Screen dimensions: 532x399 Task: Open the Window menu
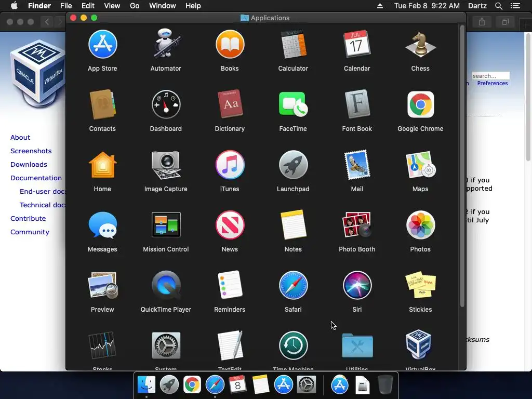(x=163, y=6)
